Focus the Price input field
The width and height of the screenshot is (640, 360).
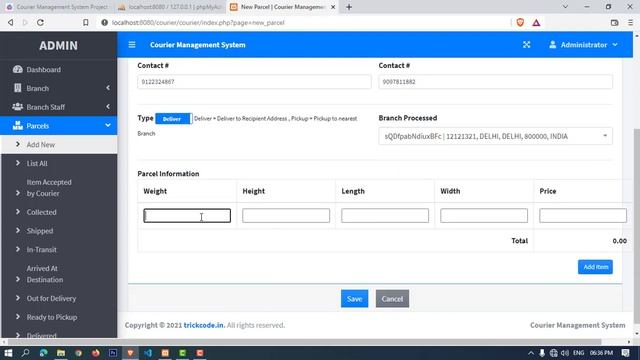[x=583, y=216]
